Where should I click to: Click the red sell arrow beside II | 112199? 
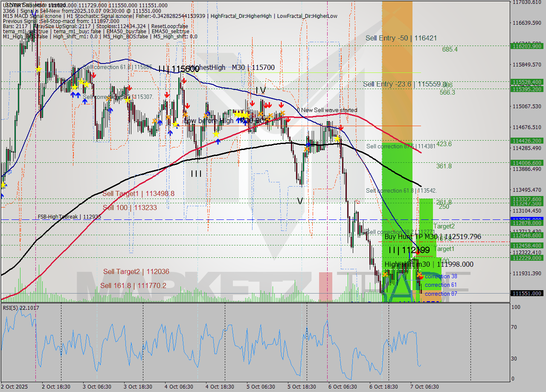pyautogui.click(x=418, y=251)
